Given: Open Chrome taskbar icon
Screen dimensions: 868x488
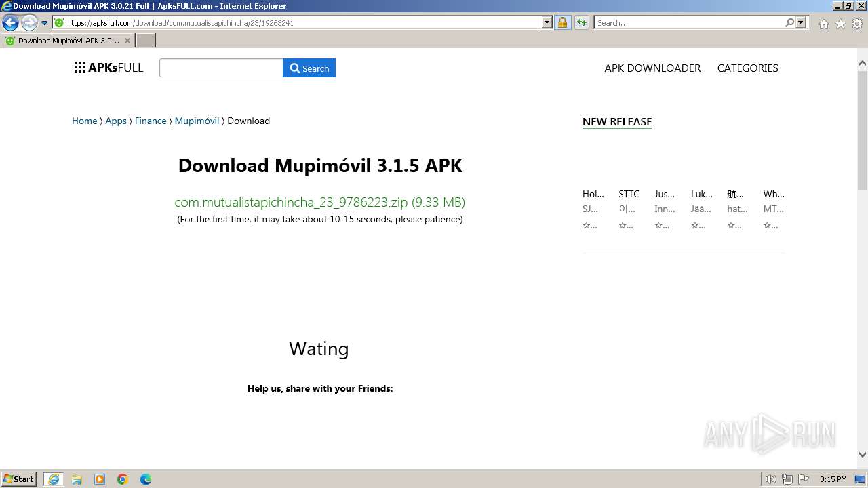Looking at the screenshot, I should [123, 479].
